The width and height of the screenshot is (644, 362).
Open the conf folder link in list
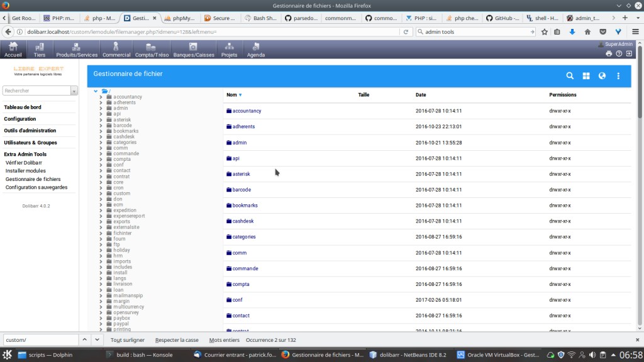[237, 300]
